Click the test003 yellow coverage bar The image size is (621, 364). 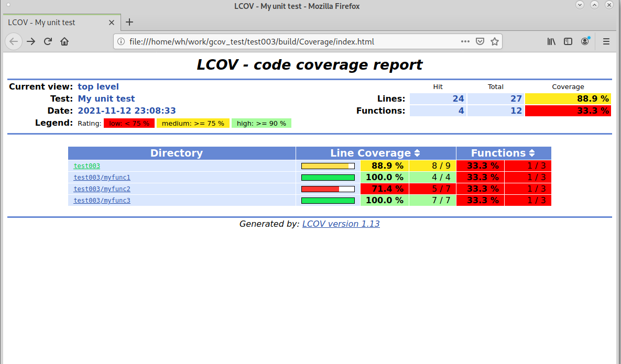point(328,166)
